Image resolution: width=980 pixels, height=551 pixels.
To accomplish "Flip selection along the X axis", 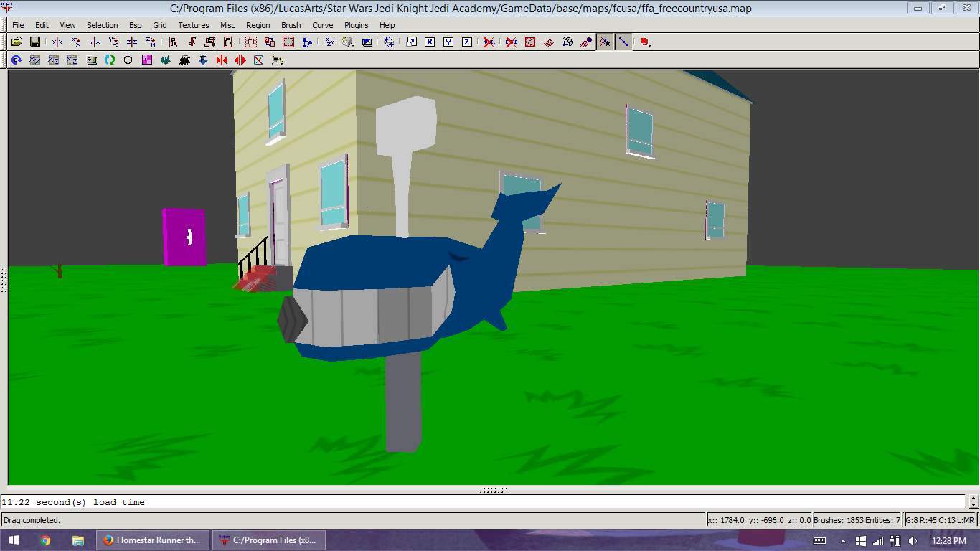I will click(x=57, y=42).
